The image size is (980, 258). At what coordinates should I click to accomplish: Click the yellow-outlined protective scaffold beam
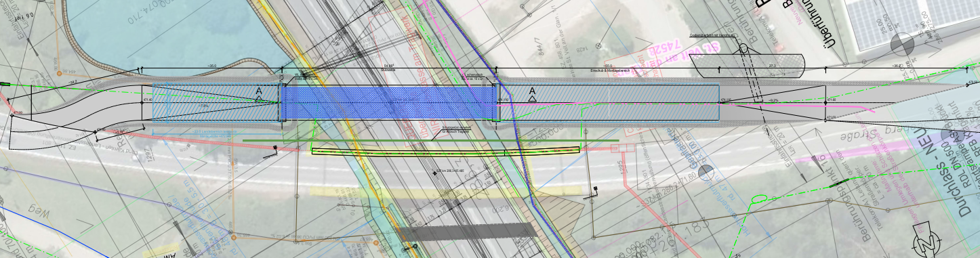(x=446, y=151)
